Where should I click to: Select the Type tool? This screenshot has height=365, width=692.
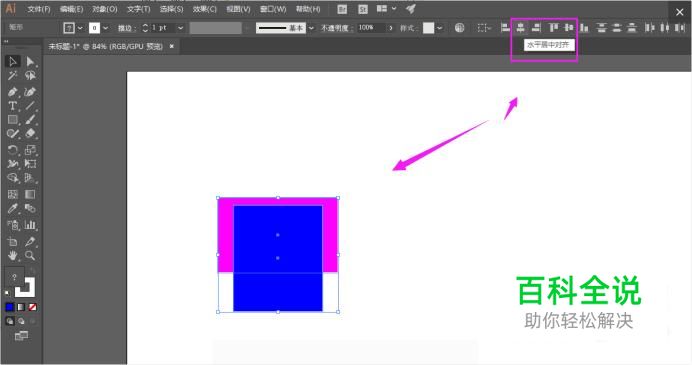(x=12, y=106)
